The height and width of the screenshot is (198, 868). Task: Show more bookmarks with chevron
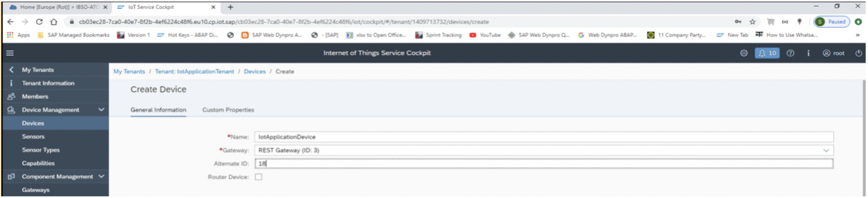pyautogui.click(x=858, y=35)
